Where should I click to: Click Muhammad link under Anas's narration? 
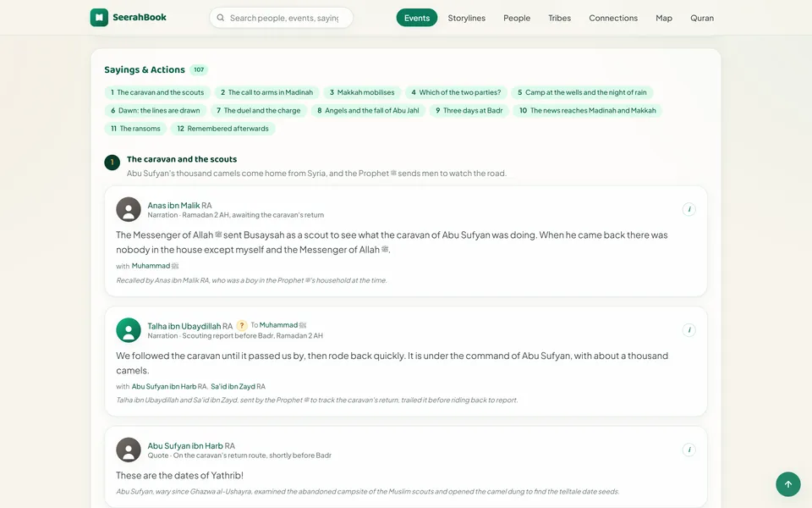[151, 266]
